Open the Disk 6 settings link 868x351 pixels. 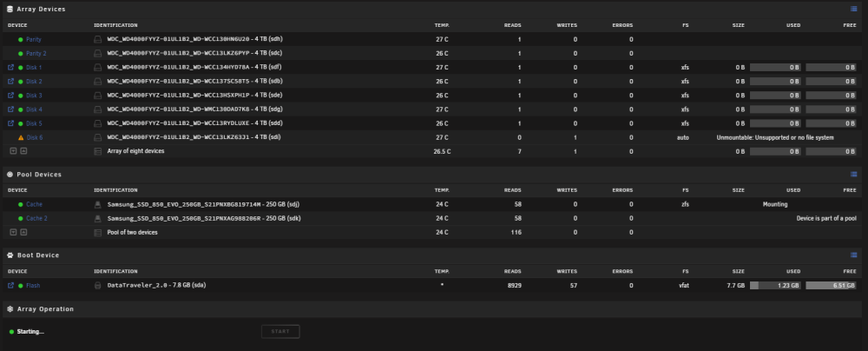coord(35,137)
